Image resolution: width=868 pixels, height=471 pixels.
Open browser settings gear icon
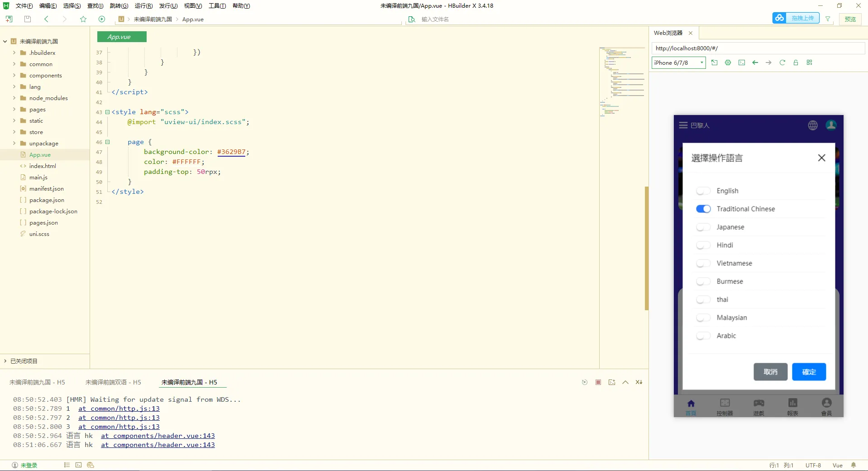pyautogui.click(x=728, y=62)
